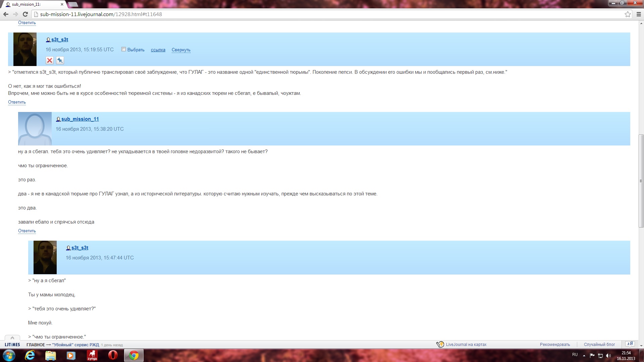Click the browser back arrow

tap(6, 14)
